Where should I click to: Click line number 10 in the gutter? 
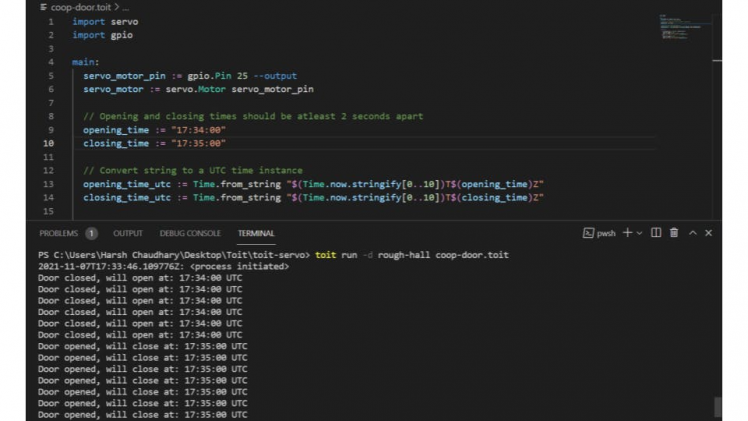(48, 144)
